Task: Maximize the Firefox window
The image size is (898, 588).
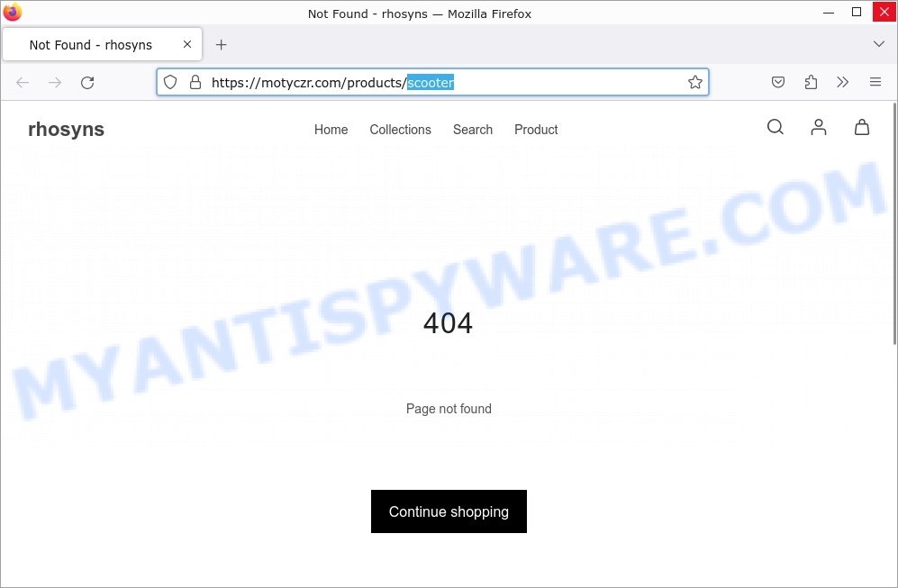Action: [857, 12]
